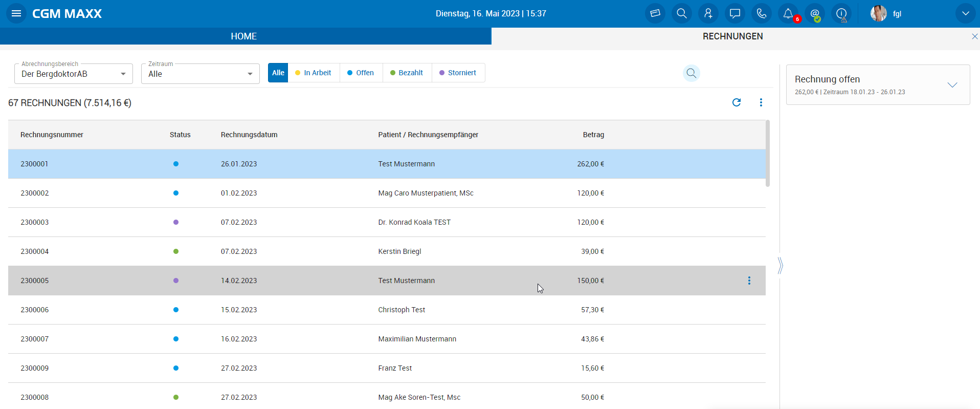Open the Zeitraum dropdown
The width and height of the screenshot is (980, 409).
coord(201,74)
